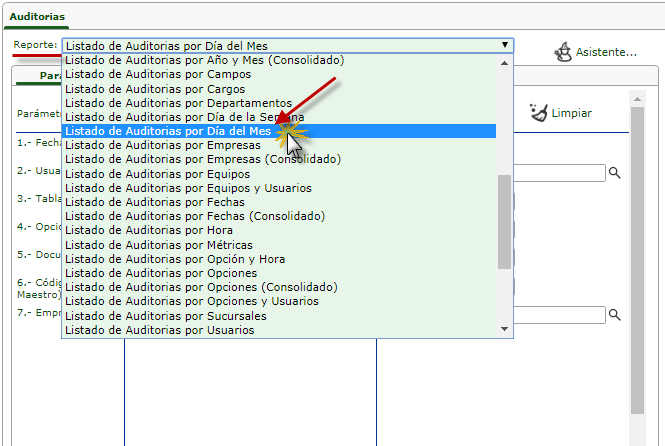Viewport: 665px width, 446px height.
Task: Click the lower search input field
Action: 559,315
